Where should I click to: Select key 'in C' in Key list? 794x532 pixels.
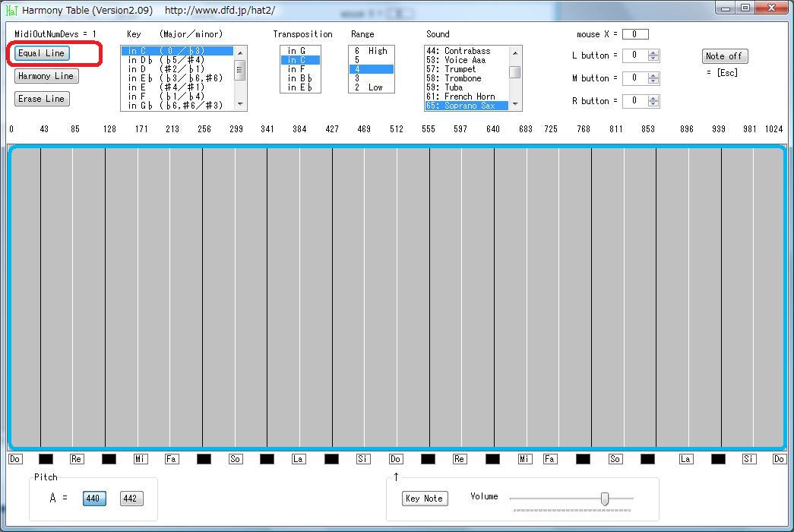click(177, 51)
